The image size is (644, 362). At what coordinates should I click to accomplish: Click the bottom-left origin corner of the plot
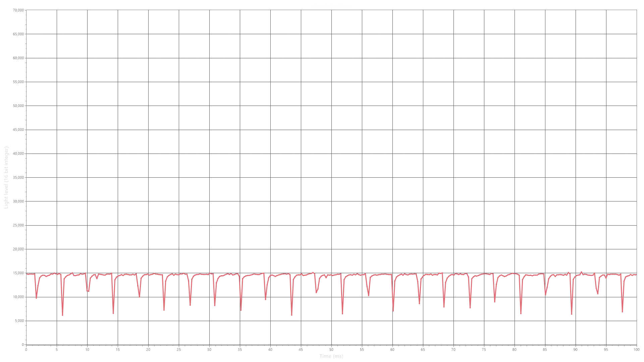[x=26, y=344]
